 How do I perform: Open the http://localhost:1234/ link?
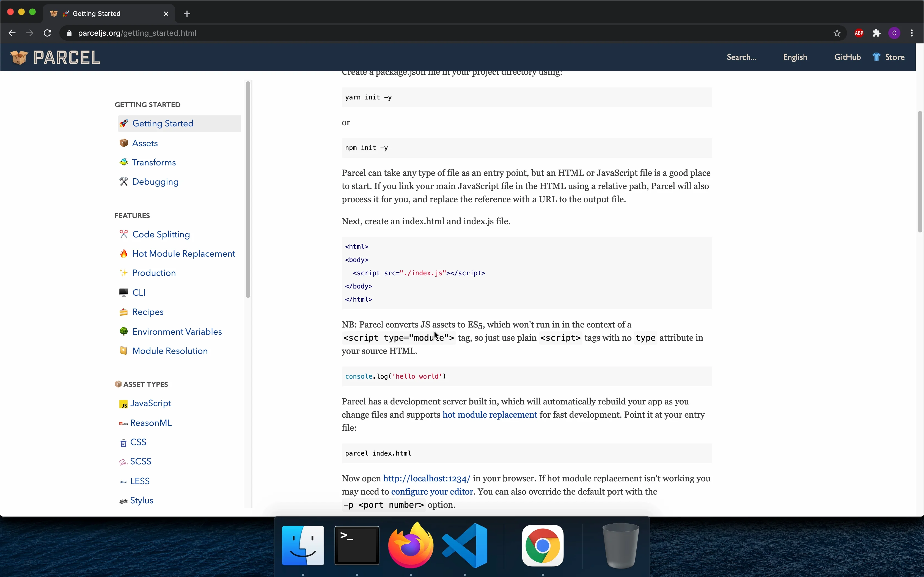pyautogui.click(x=427, y=478)
